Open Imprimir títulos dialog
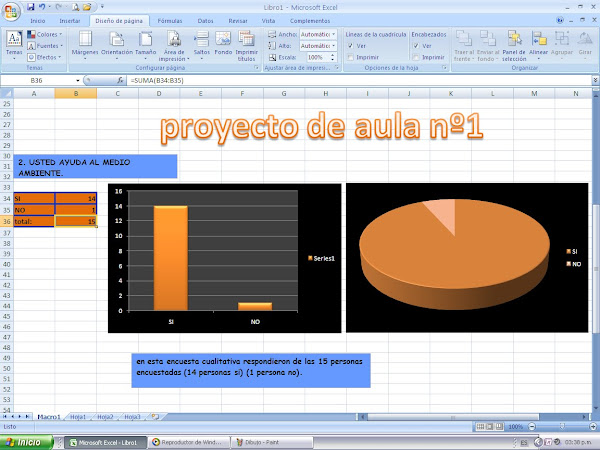The image size is (600, 450). click(246, 45)
